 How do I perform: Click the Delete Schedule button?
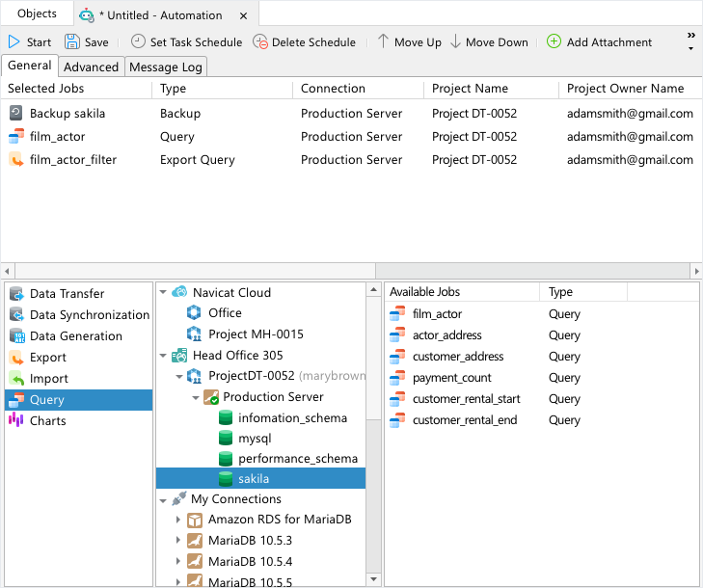pos(305,41)
